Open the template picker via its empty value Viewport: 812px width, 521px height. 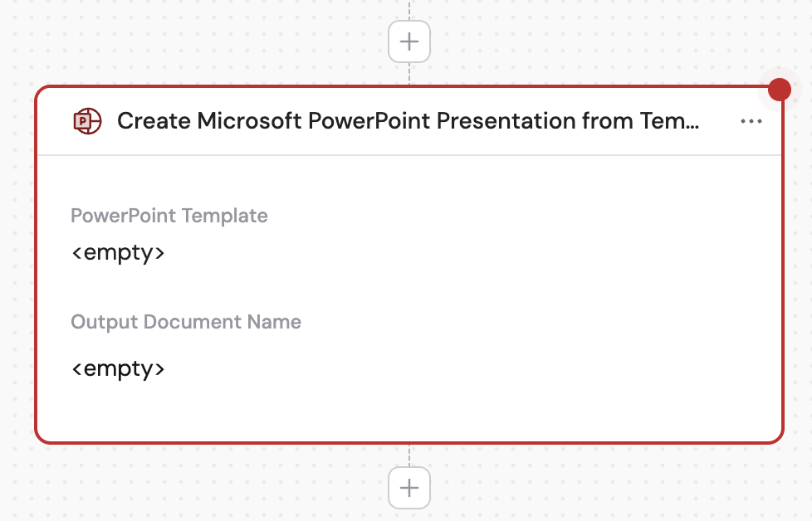point(118,252)
